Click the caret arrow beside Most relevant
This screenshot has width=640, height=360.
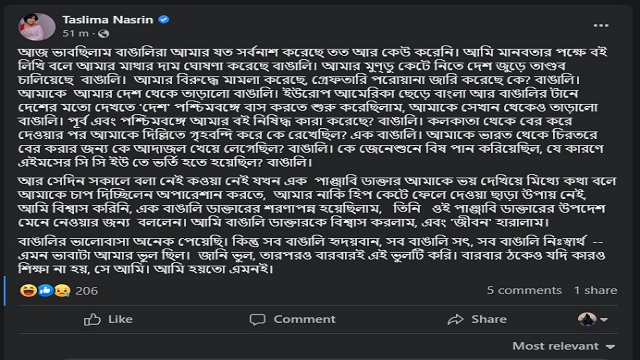click(610, 347)
